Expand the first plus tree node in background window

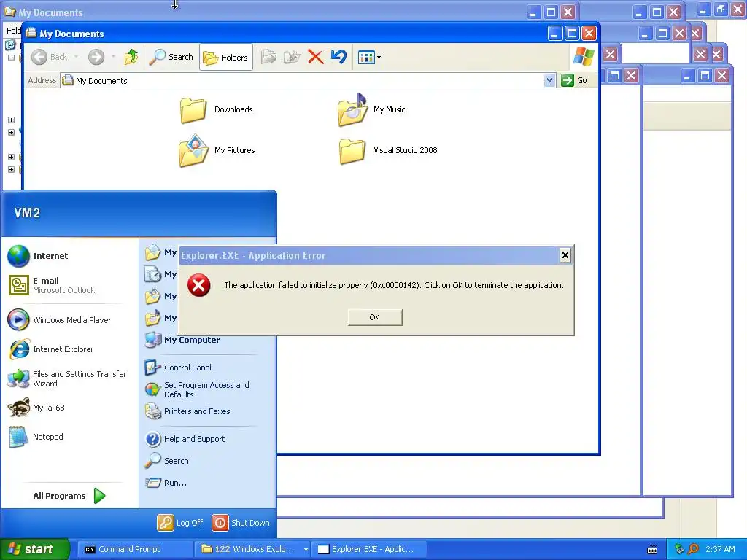pyautogui.click(x=11, y=120)
